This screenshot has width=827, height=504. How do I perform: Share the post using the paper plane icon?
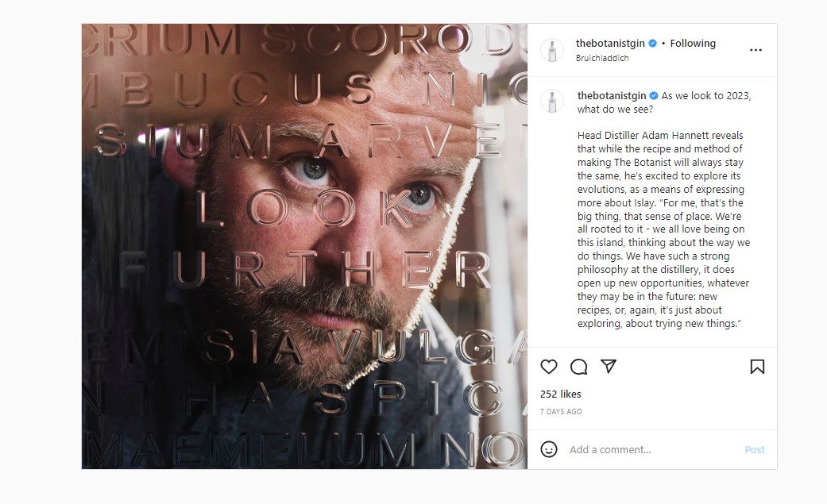click(608, 366)
